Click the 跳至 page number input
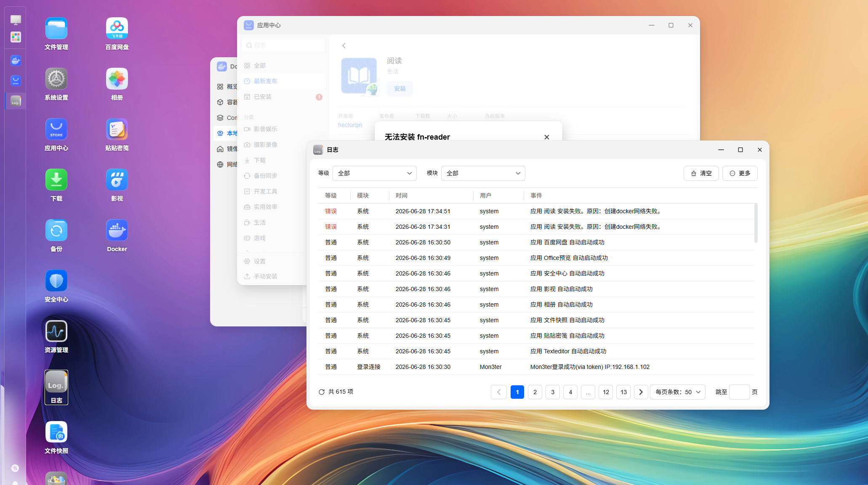The width and height of the screenshot is (868, 485). (740, 392)
